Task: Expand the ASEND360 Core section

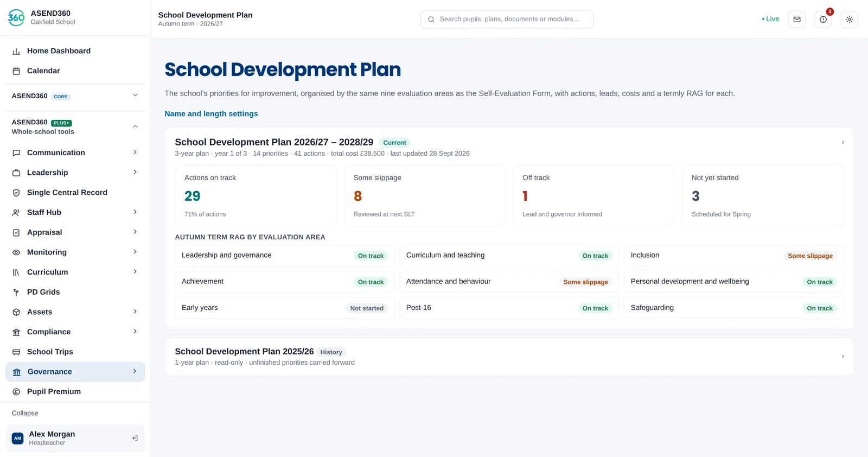Action: pos(135,96)
